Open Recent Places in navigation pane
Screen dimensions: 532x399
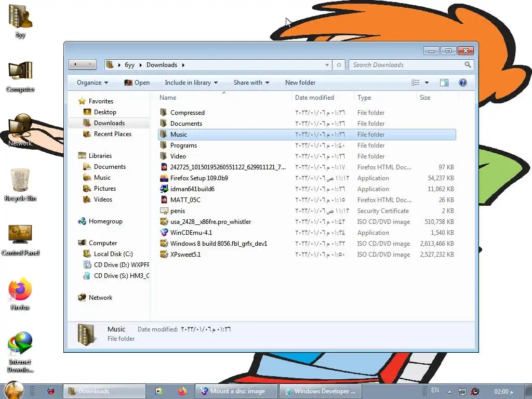(112, 134)
